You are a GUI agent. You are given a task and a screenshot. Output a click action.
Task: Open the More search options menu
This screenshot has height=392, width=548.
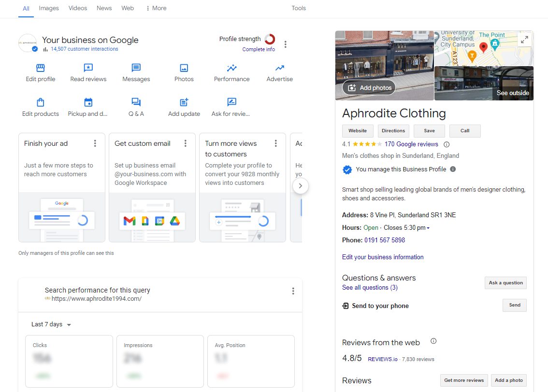click(156, 8)
